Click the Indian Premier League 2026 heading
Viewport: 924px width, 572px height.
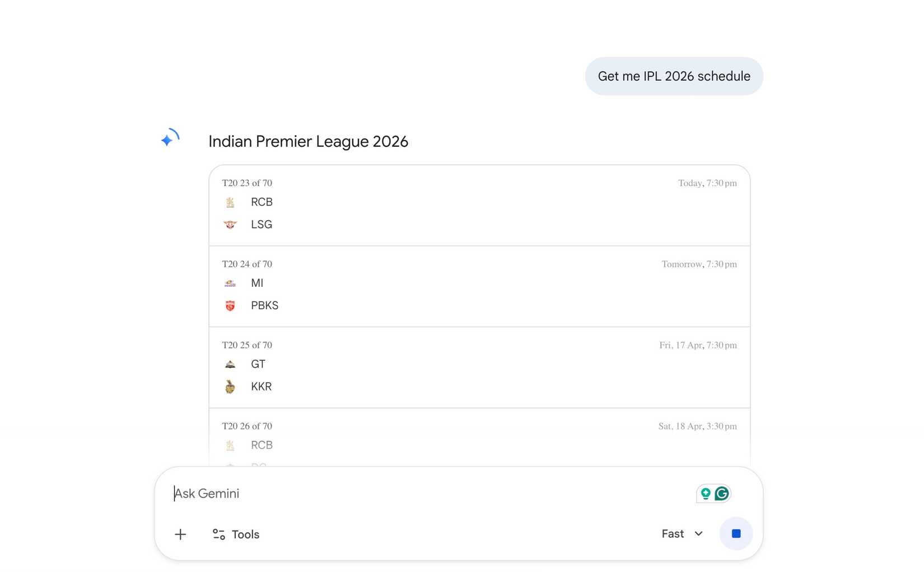tap(308, 142)
